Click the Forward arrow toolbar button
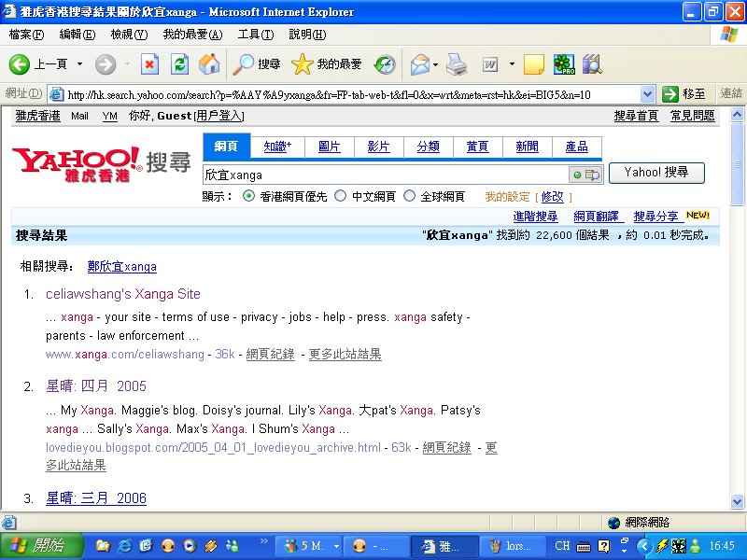The image size is (747, 560). click(106, 63)
